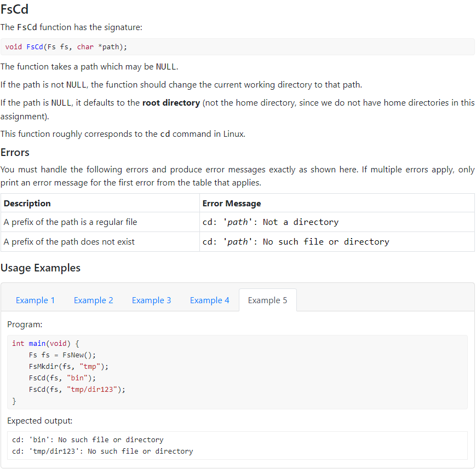Image resolution: width=476 pixels, height=469 pixels.
Task: Click 'The function takes a path which may be NULL' sentence
Action: [89, 67]
